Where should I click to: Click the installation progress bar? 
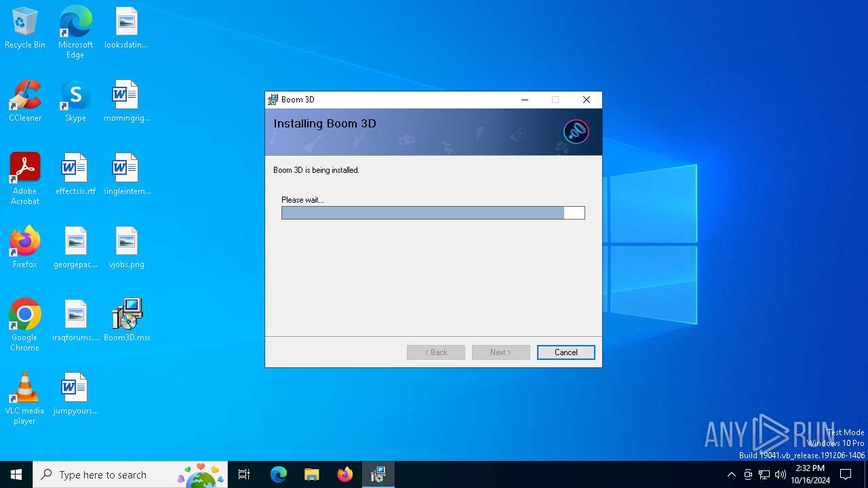(x=433, y=213)
